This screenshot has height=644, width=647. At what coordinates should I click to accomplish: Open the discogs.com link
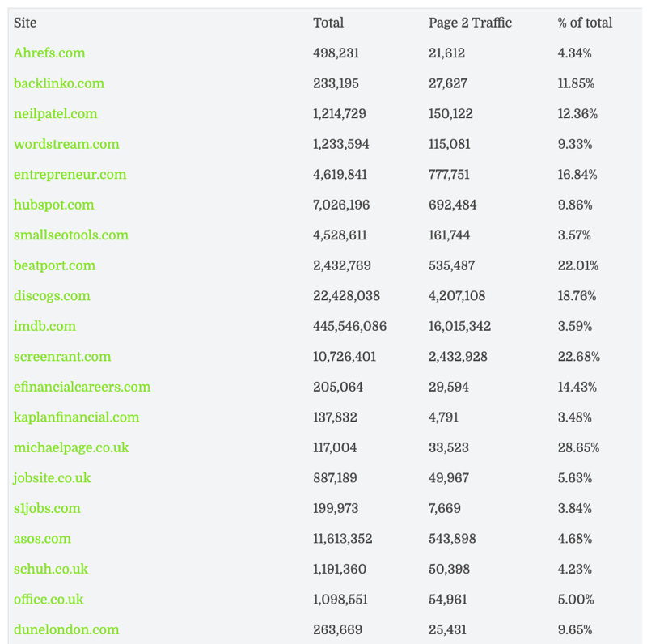[x=52, y=296]
